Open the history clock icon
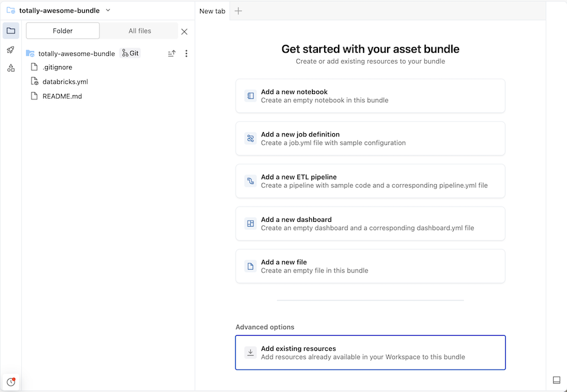The width and height of the screenshot is (567, 392). pyautogui.click(x=11, y=382)
